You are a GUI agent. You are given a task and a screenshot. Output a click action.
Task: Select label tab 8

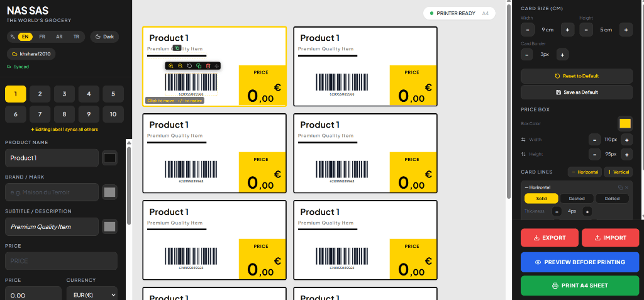click(65, 114)
